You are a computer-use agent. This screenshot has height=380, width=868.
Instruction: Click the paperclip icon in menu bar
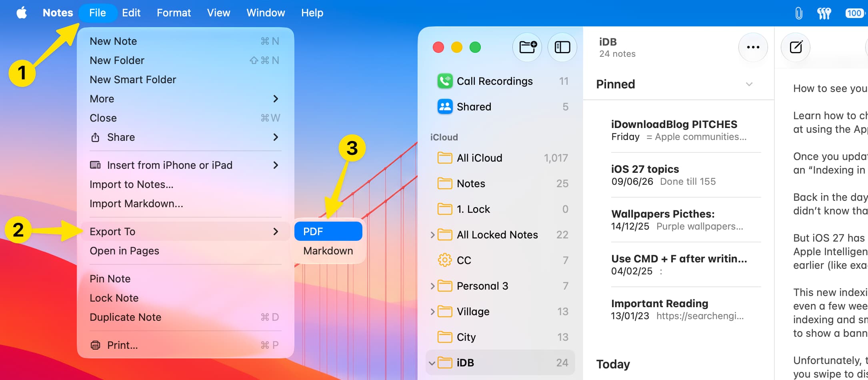(x=798, y=13)
